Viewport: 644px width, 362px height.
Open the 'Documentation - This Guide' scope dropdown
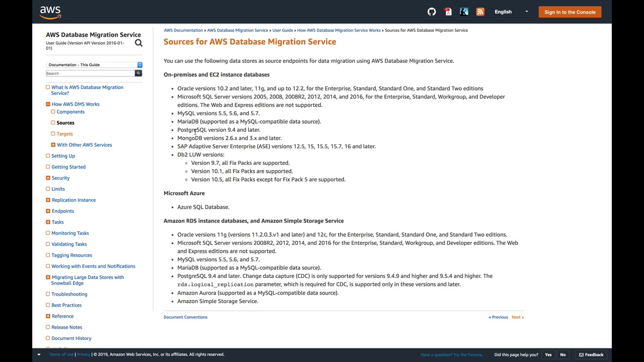point(94,65)
